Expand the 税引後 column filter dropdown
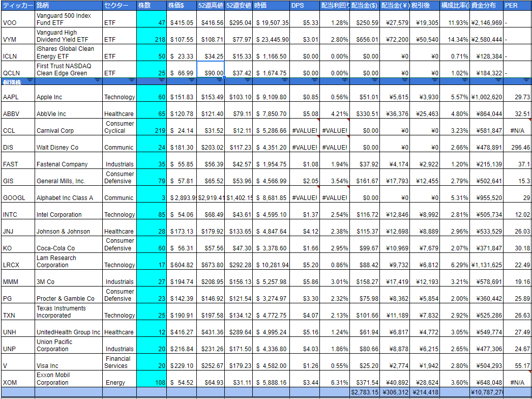The height and width of the screenshot is (399, 532). pyautogui.click(x=434, y=80)
